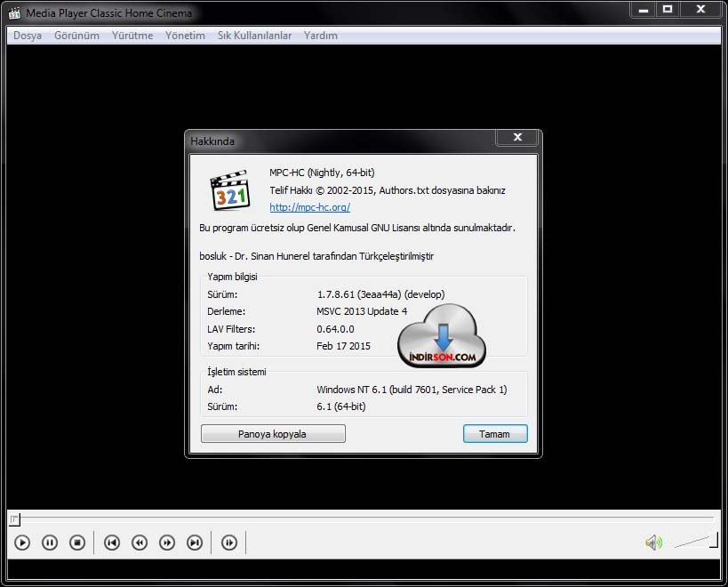Click the Dr. Sinan Hunerel translator credit
This screenshot has width=728, height=587.
coord(316,256)
